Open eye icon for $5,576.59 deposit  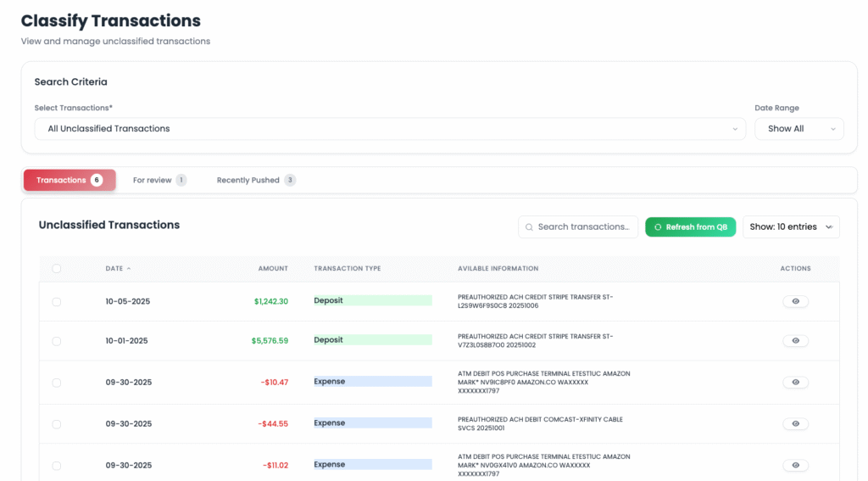pos(794,340)
